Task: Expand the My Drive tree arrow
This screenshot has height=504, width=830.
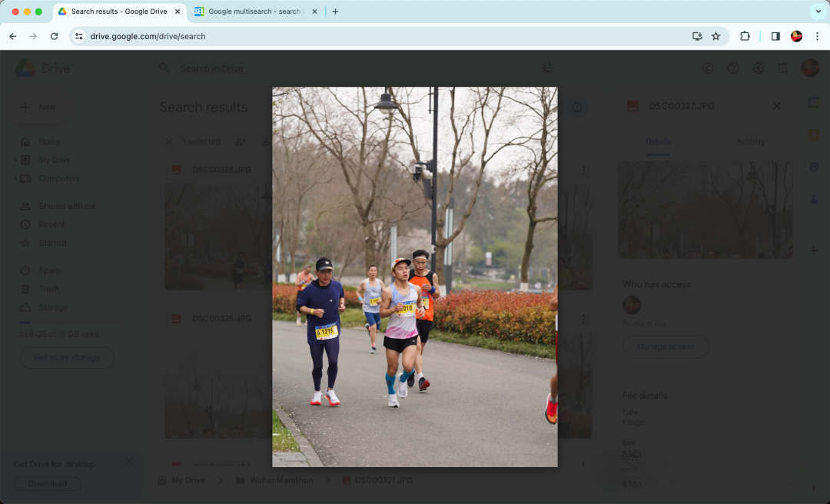Action: coord(16,160)
